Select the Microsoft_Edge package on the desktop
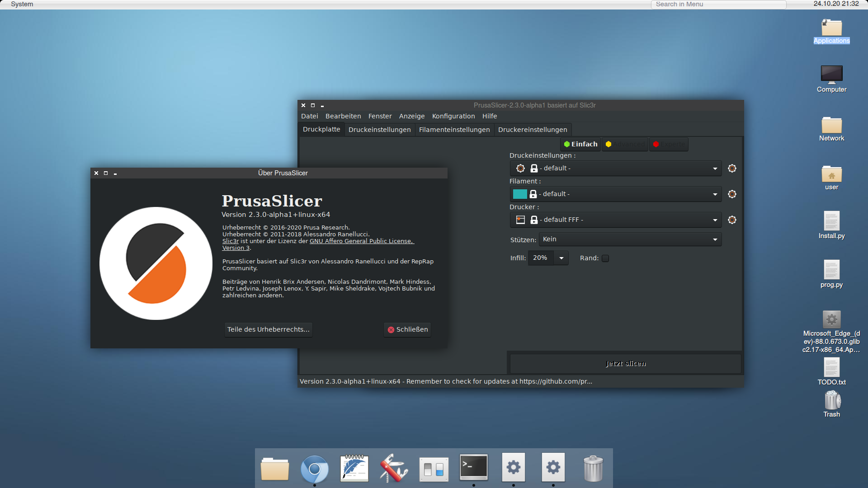The width and height of the screenshot is (868, 488). (832, 332)
